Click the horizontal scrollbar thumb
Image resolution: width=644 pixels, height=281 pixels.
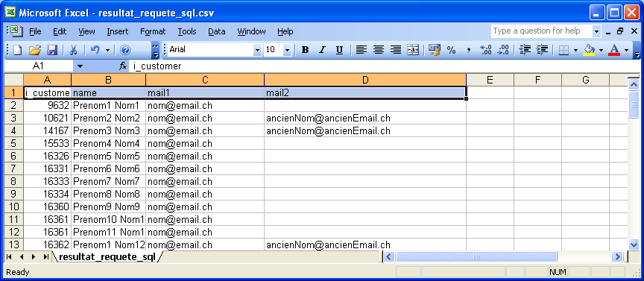[476, 257]
